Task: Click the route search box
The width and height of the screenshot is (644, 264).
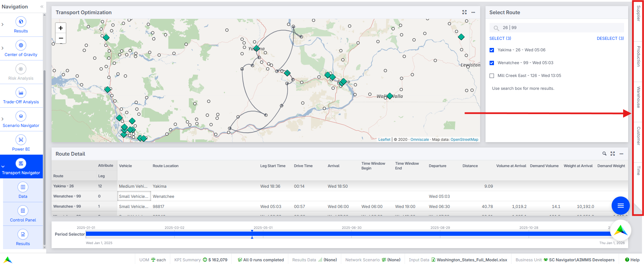Action: point(557,28)
